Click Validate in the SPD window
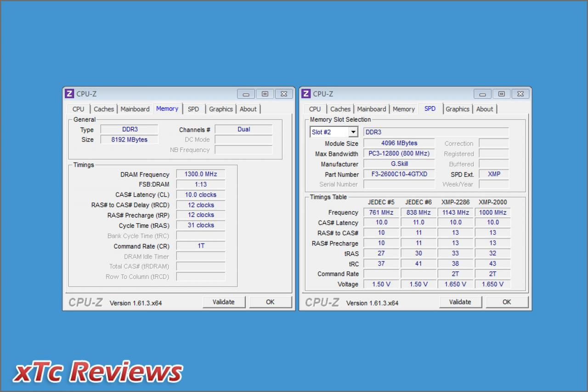Viewport: 588px width, 392px height. [460, 302]
